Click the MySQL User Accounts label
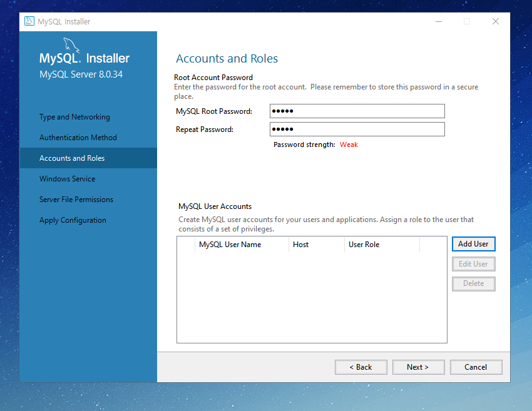The width and height of the screenshot is (532, 411). click(x=215, y=206)
